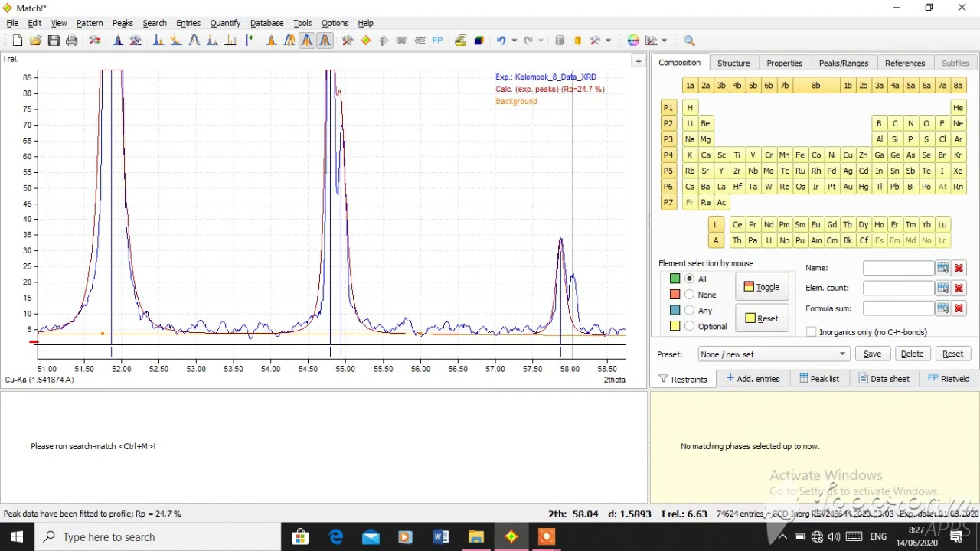Print using the printer toolbar icon

(x=71, y=41)
